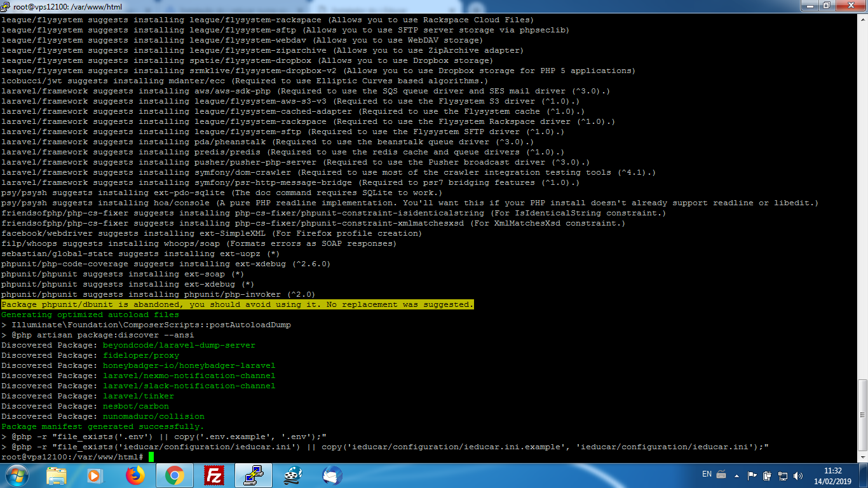The height and width of the screenshot is (488, 868).
Task: Click the '@php artisan package:discover --ansi' line
Action: [98, 335]
